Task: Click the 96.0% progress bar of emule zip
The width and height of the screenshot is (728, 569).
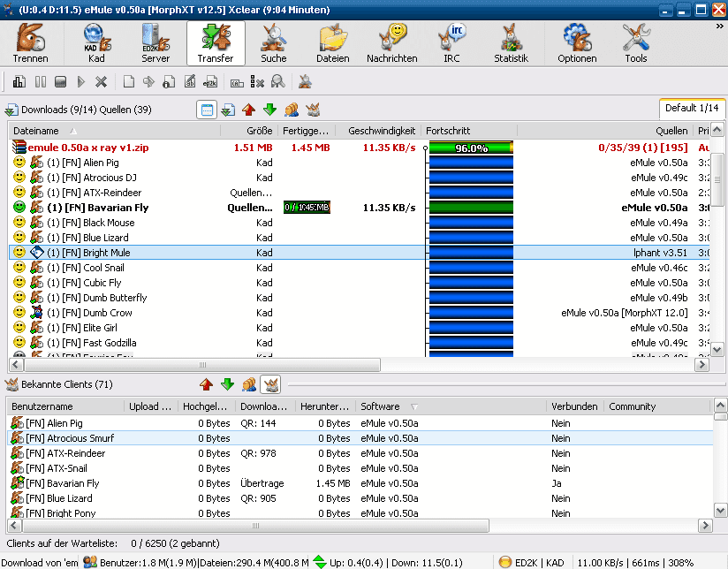Action: [x=471, y=148]
